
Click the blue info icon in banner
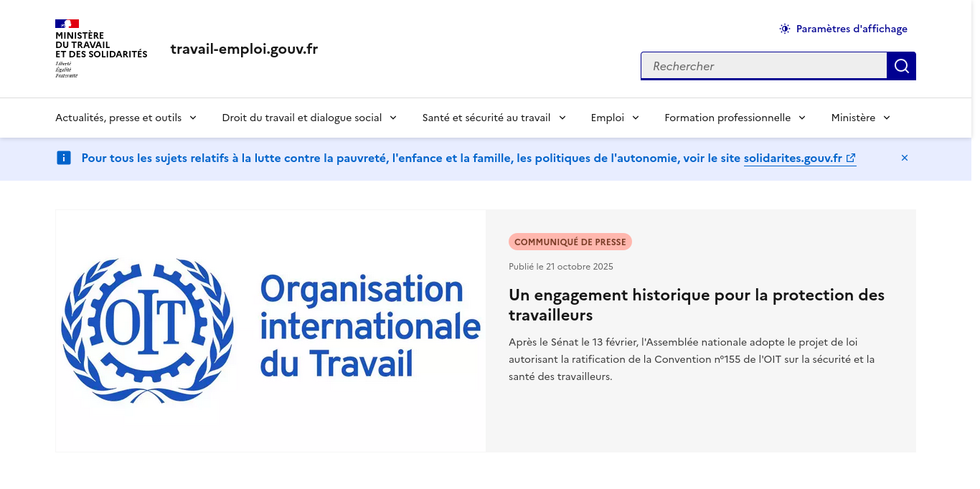pyautogui.click(x=64, y=158)
